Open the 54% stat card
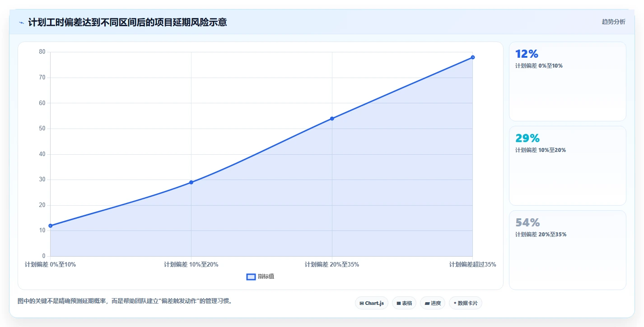644x327 pixels. 567,250
